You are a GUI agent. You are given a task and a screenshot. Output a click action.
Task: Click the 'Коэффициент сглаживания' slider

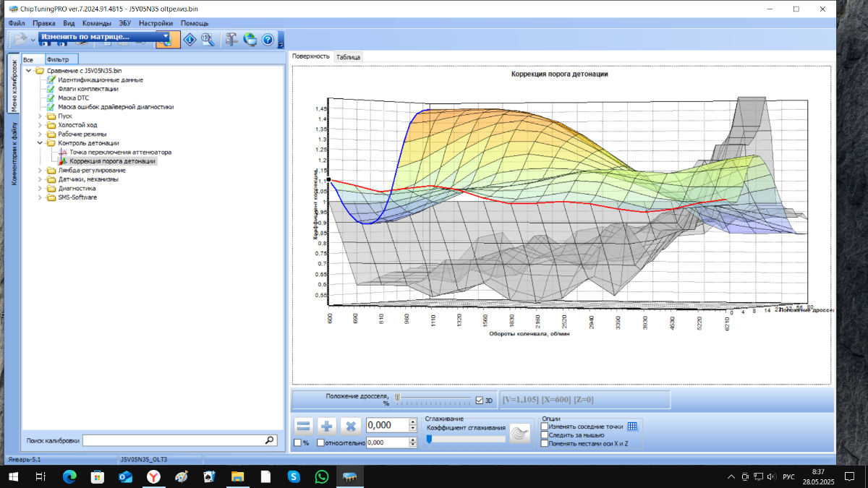coord(466,439)
